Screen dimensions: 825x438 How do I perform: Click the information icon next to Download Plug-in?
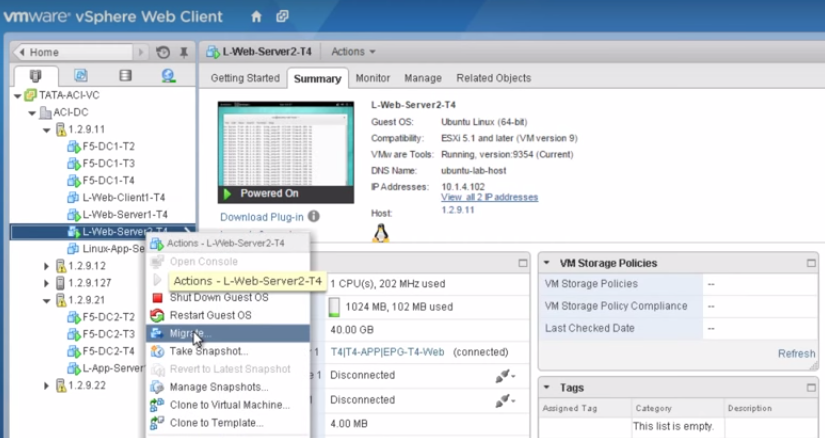(314, 216)
